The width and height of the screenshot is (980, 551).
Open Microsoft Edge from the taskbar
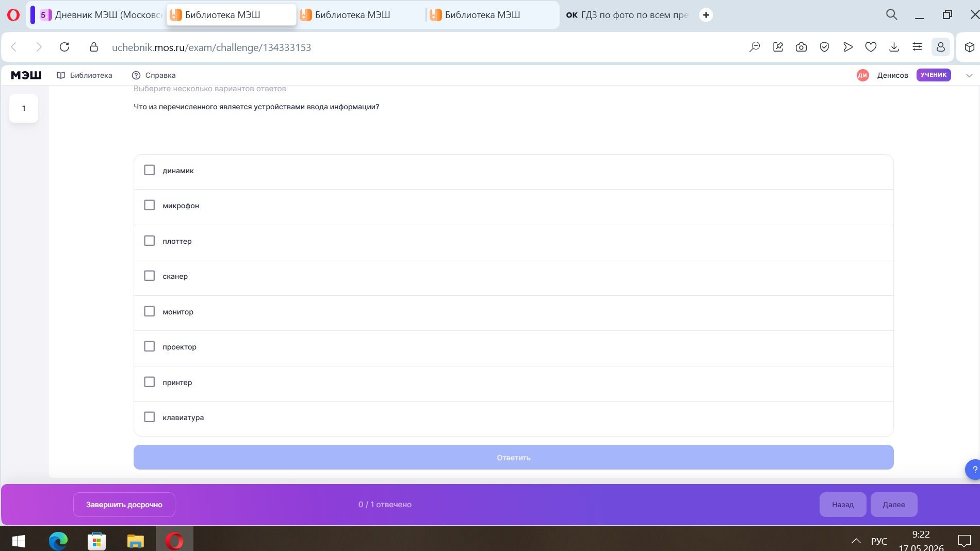click(58, 541)
